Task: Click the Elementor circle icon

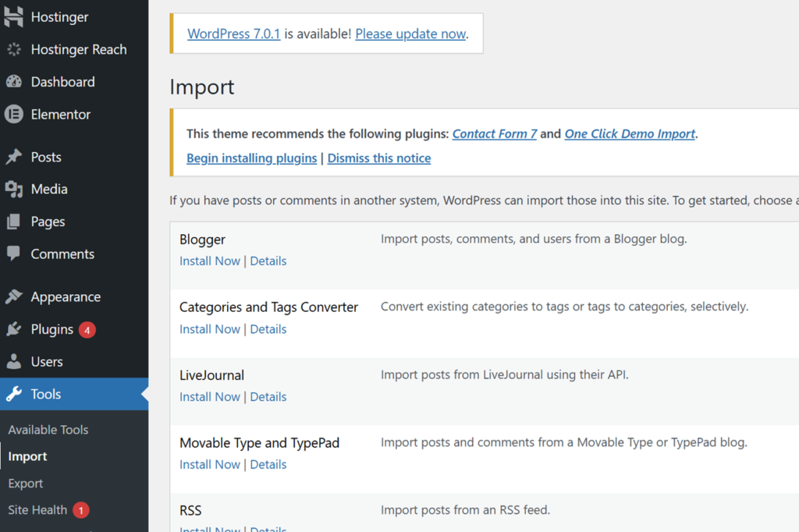Action: coord(14,114)
